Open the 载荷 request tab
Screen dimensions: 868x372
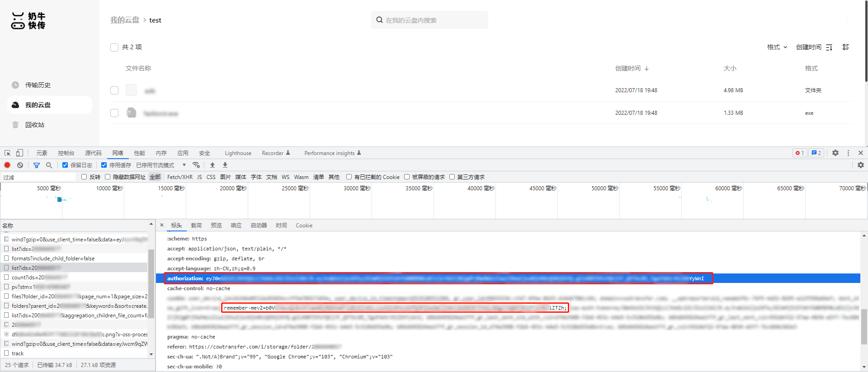coord(196,225)
